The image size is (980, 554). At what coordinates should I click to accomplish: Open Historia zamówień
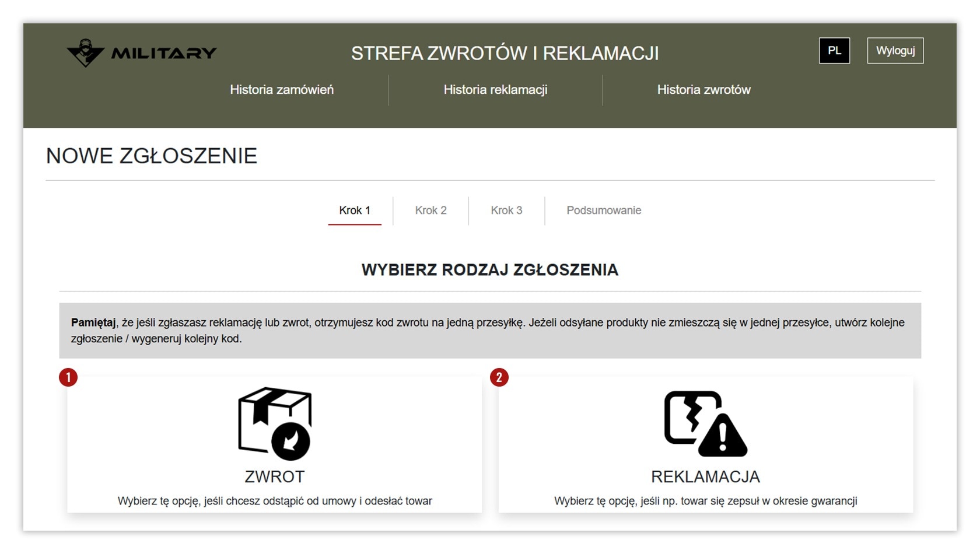[x=282, y=90]
